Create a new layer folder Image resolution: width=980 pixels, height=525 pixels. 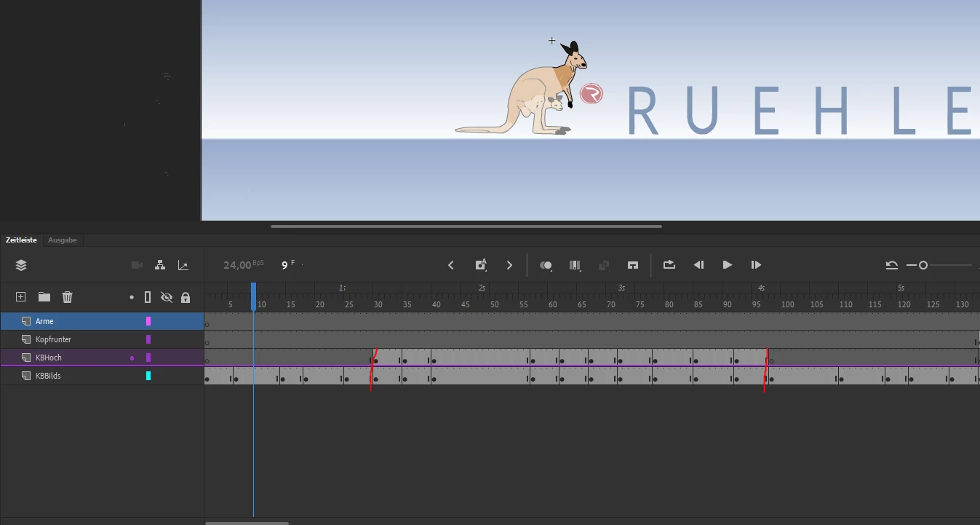tap(44, 296)
